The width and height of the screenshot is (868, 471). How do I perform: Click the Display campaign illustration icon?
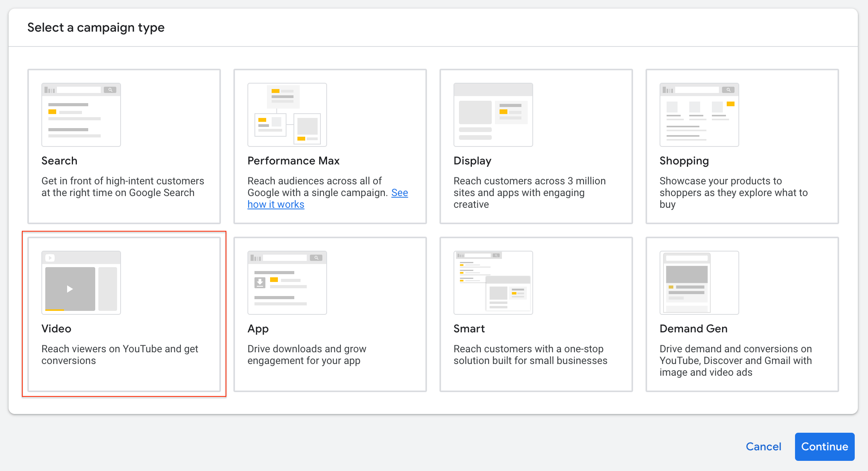coord(493,114)
